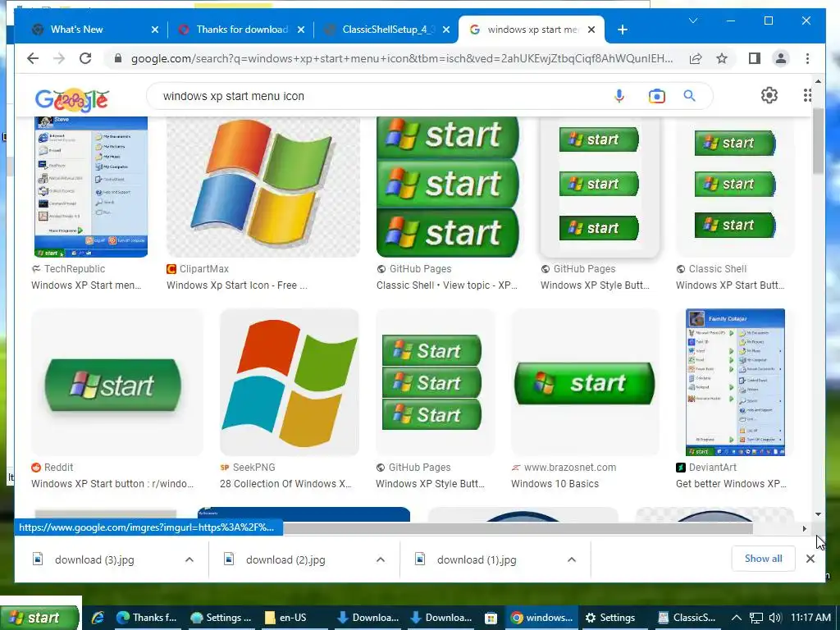840x630 pixels.
Task: Open the Classic Shell start button image
Action: point(735,187)
